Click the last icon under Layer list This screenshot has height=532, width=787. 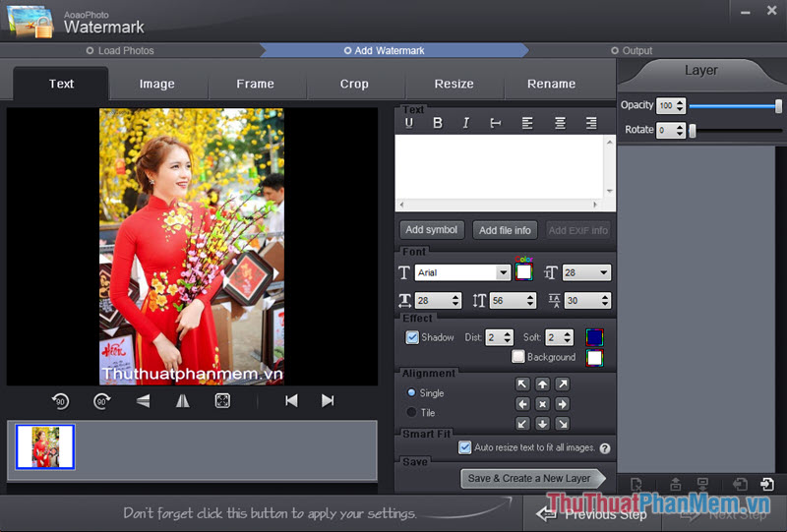tap(767, 485)
